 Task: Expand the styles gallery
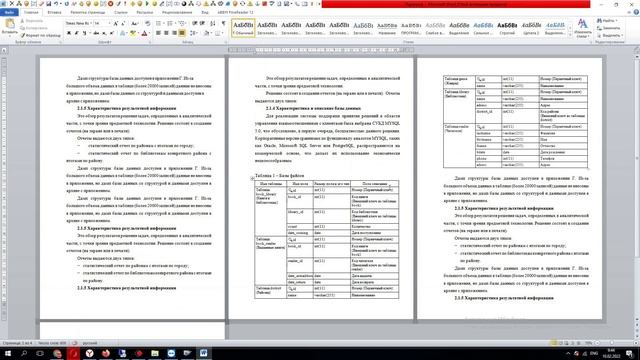pos(570,35)
